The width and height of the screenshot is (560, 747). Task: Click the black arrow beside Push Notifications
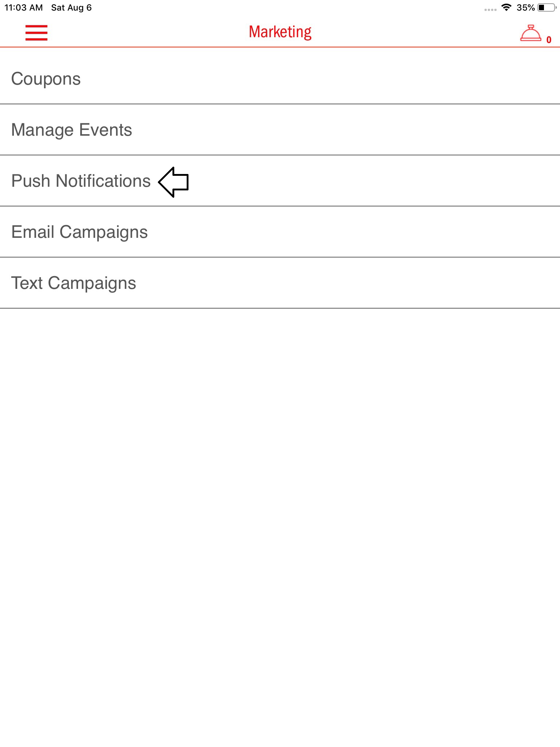(174, 182)
